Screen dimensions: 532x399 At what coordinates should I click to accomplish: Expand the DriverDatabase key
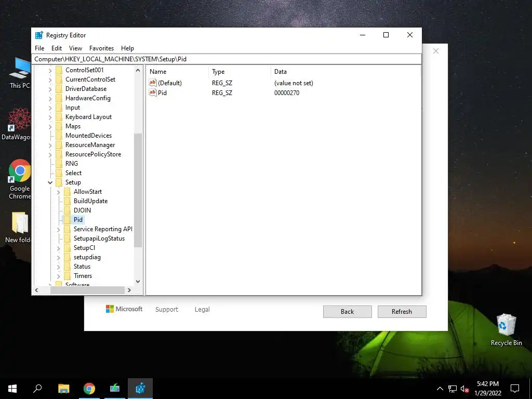click(x=50, y=89)
